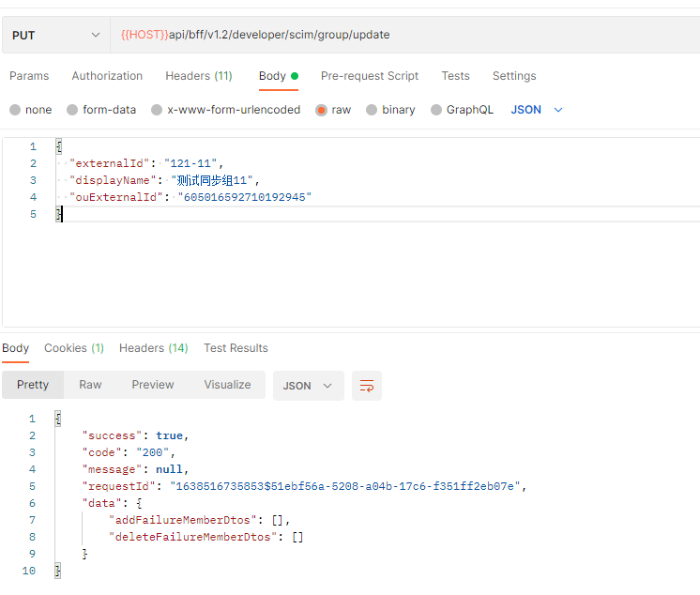700x595 pixels.
Task: Click the wrap lines icon in response toolbar
Action: pos(367,386)
